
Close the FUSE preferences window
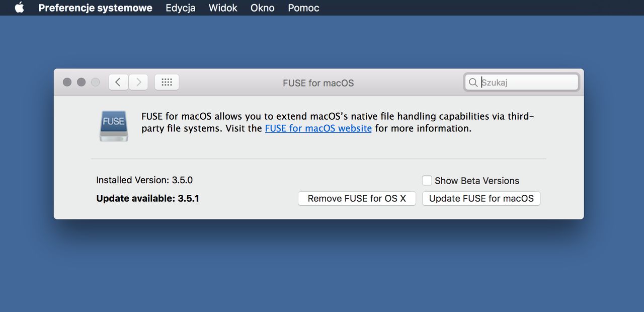[67, 82]
